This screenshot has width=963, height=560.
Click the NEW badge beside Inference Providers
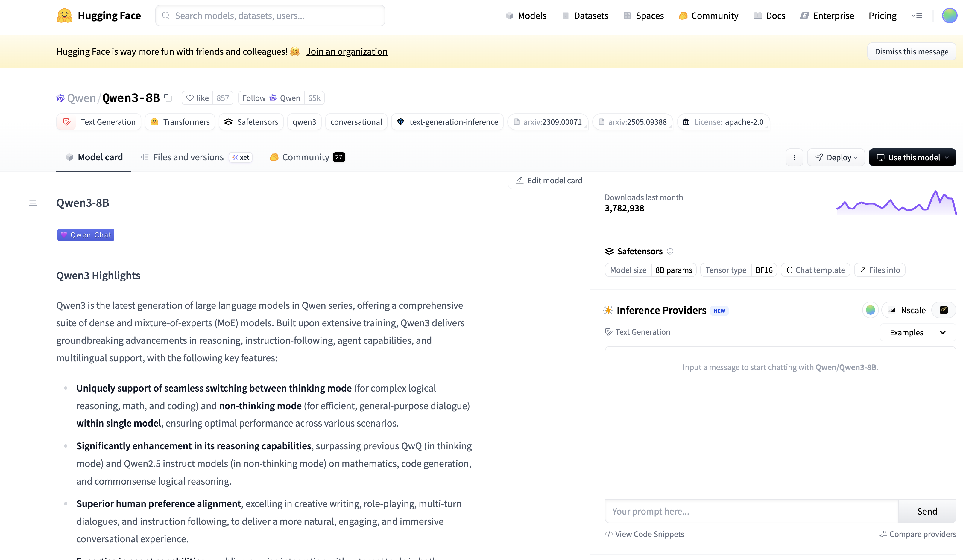719,311
